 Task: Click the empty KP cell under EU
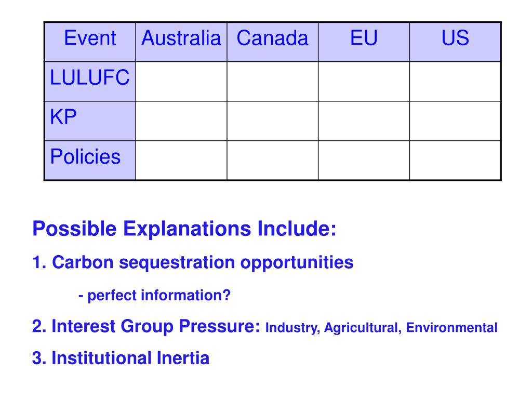(364, 121)
